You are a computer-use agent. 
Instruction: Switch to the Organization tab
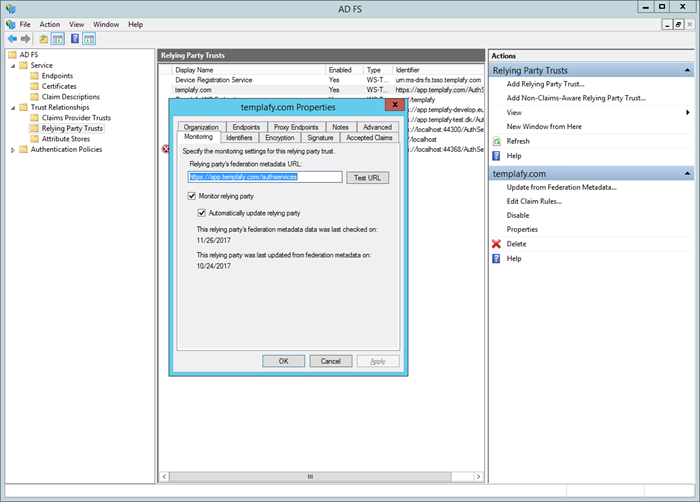click(x=201, y=127)
